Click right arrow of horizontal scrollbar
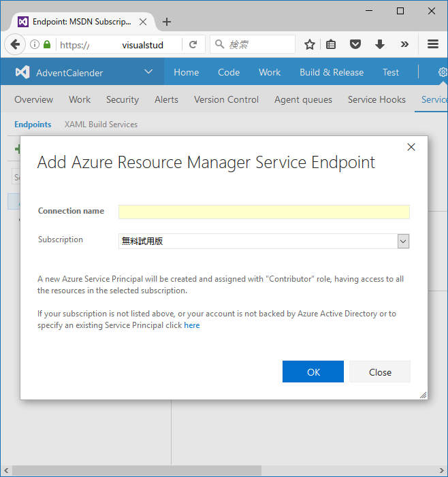Image resolution: width=448 pixels, height=477 pixels. click(442, 470)
